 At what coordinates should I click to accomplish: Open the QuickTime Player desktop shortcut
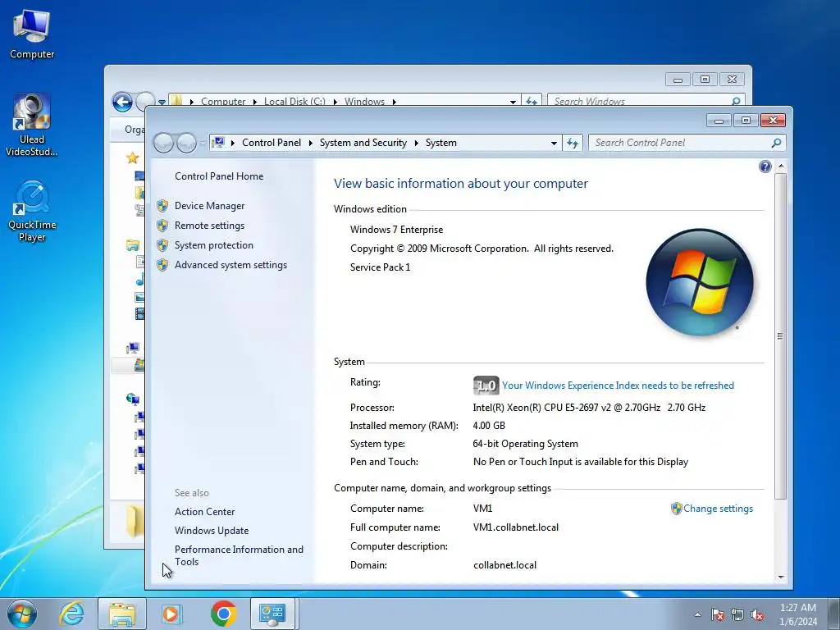tap(32, 211)
